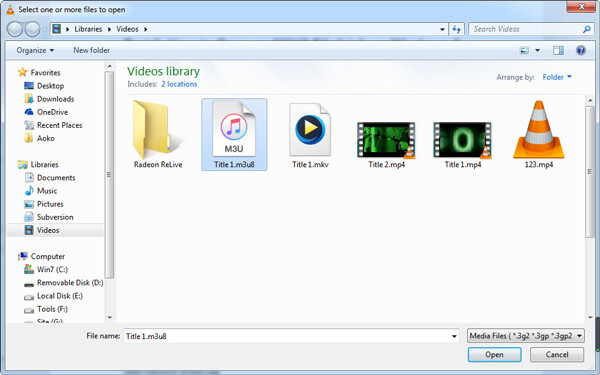Open Downloads in Favorites
This screenshot has height=375, width=600.
55,99
